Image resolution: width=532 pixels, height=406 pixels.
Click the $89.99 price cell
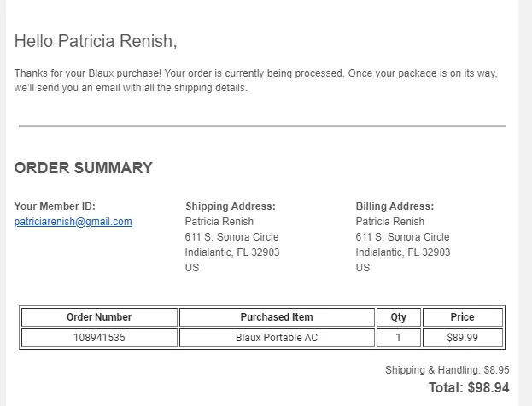462,338
